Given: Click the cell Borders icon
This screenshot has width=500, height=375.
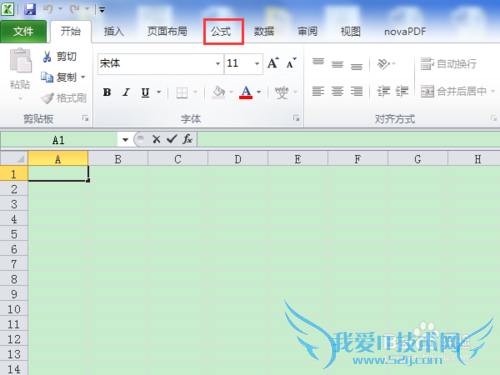Looking at the screenshot, I should pyautogui.click(x=182, y=92).
